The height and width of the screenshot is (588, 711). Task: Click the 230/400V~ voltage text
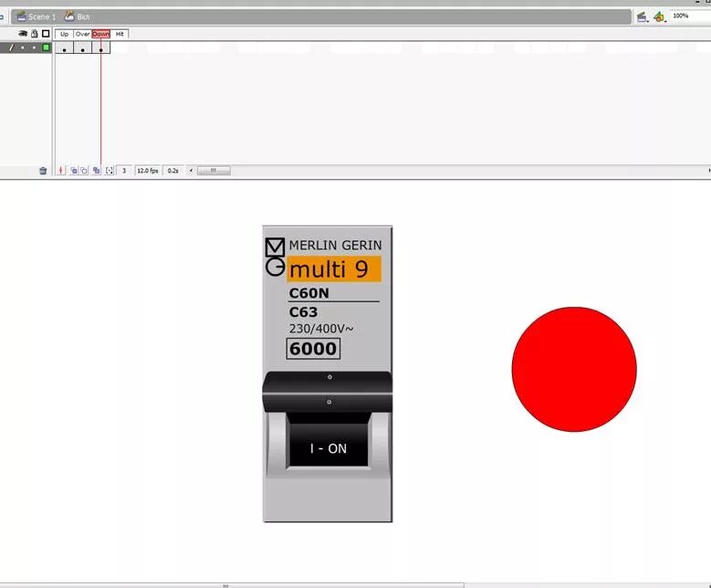coord(321,328)
